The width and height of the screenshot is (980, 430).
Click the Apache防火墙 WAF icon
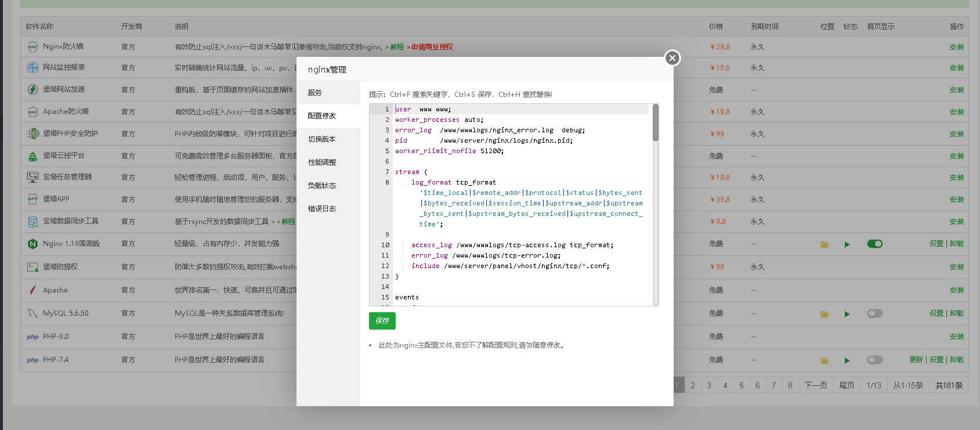coord(32,112)
